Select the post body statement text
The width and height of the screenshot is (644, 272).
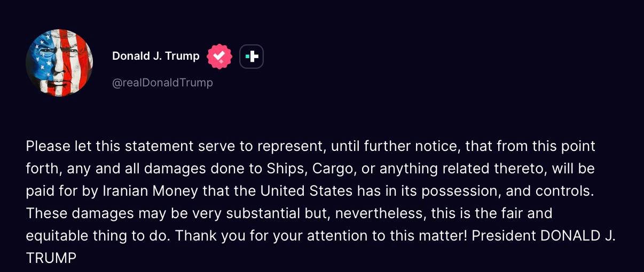(x=321, y=202)
